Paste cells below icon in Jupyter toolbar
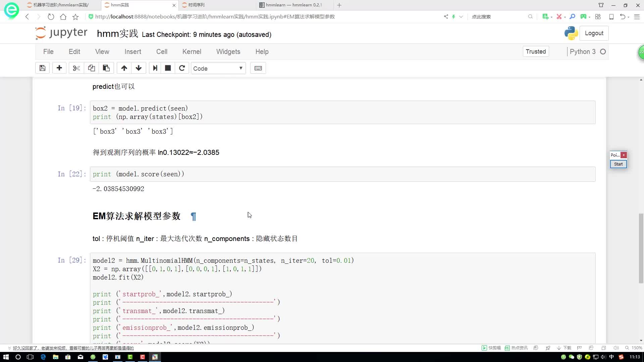644x362 pixels. pos(106,68)
